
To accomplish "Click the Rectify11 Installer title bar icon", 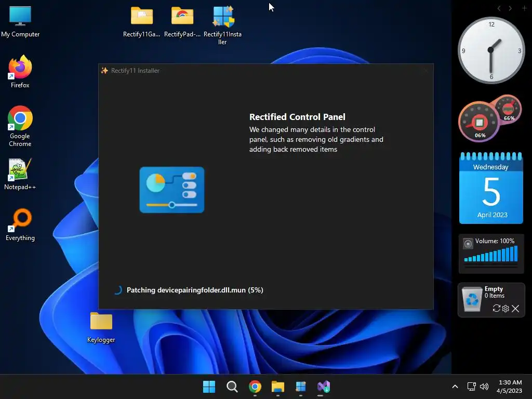I will [x=104, y=71].
